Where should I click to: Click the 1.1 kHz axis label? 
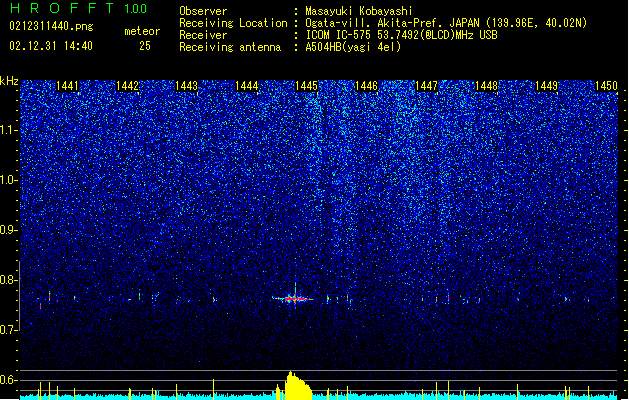[9, 130]
